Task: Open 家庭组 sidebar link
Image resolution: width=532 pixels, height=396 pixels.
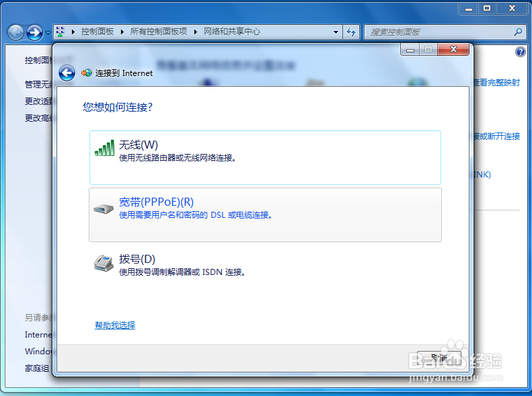Action: pos(37,368)
